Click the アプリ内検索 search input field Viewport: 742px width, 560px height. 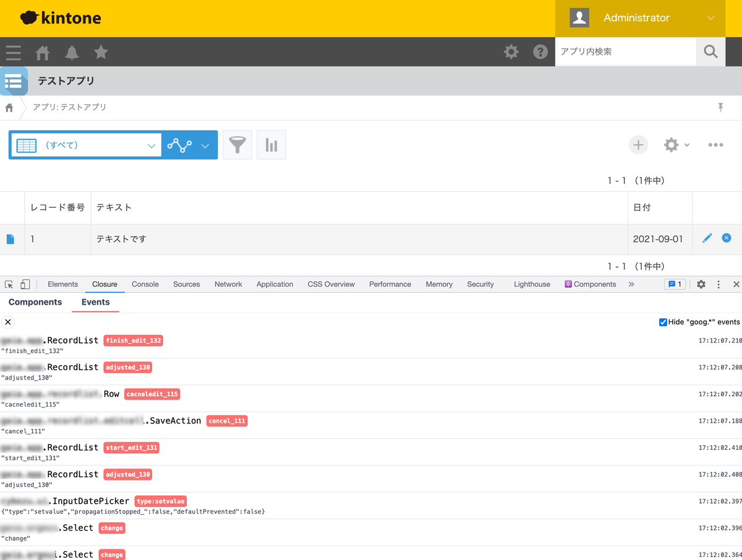point(625,52)
